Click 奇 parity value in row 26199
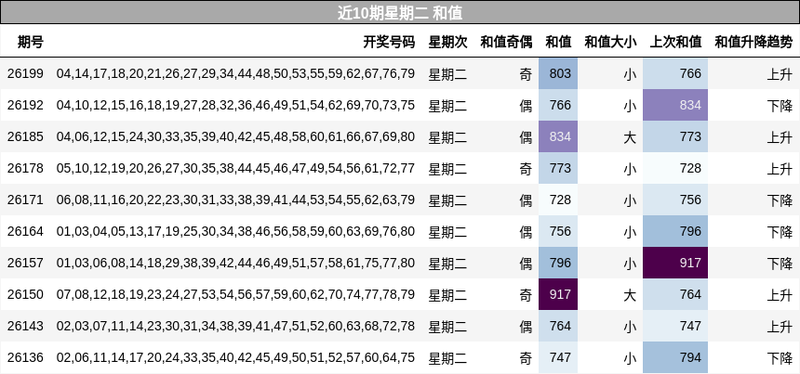800x374 pixels. [526, 74]
